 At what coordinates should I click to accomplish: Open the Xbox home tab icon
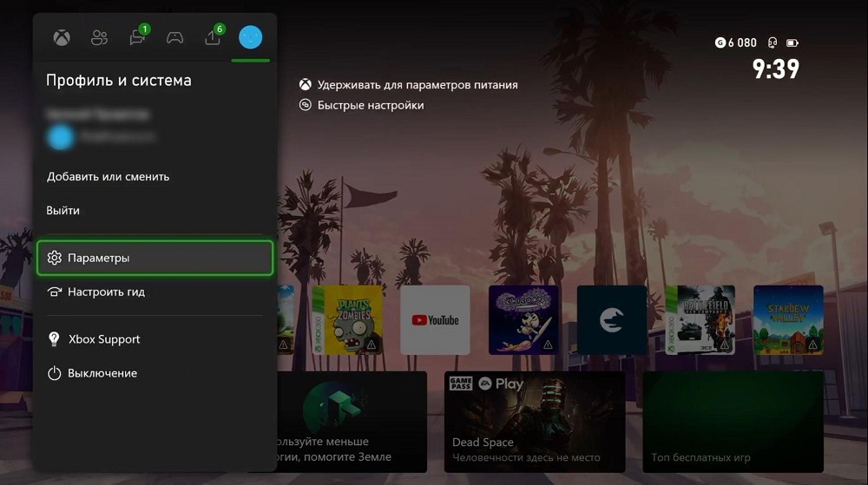tap(62, 37)
